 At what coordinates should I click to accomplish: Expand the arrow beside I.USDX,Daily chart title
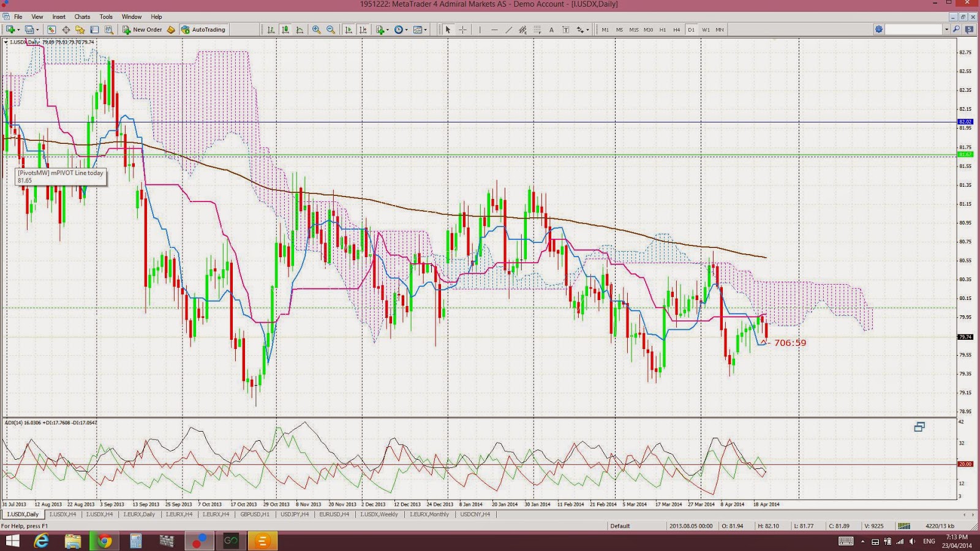(x=6, y=42)
